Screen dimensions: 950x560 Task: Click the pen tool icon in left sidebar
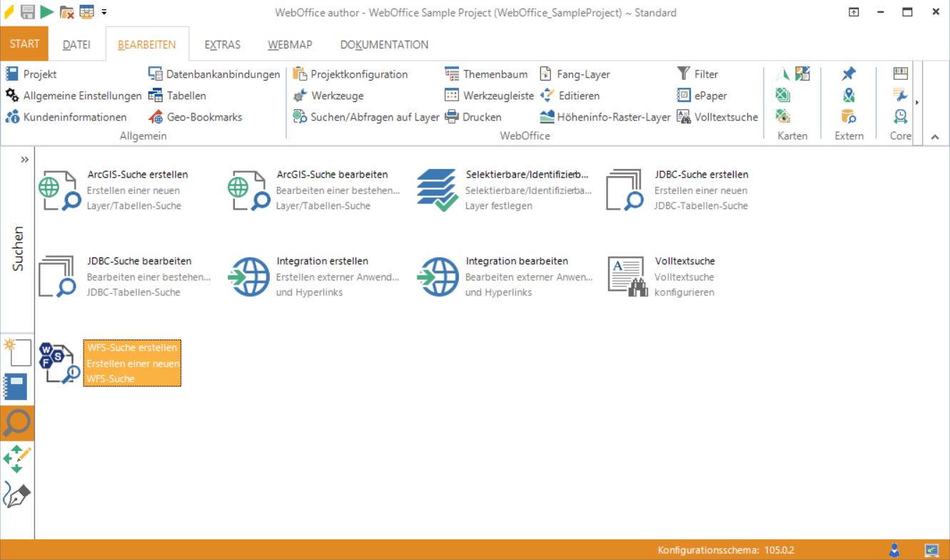pyautogui.click(x=16, y=492)
